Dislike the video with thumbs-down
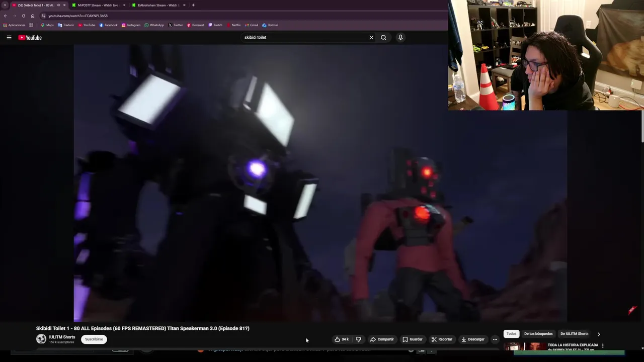 (x=358, y=339)
